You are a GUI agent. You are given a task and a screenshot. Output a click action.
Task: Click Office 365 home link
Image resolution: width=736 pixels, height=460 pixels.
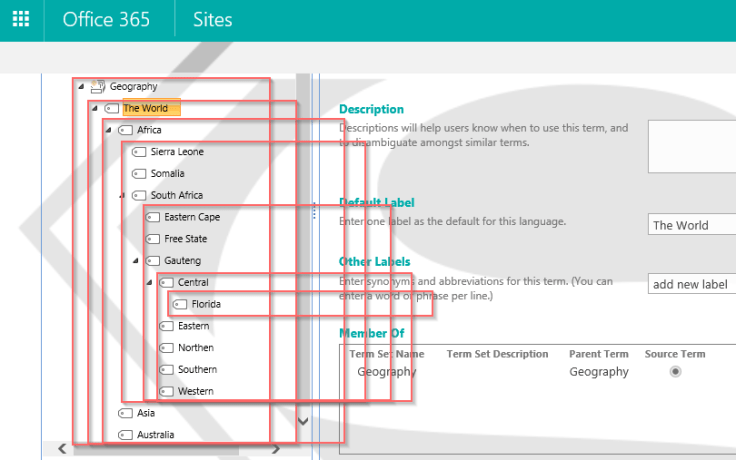tap(109, 19)
